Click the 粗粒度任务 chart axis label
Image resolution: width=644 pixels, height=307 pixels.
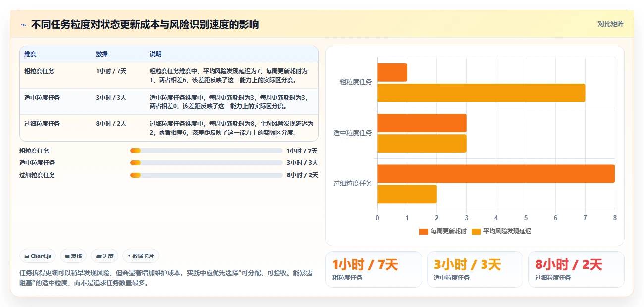click(x=356, y=82)
